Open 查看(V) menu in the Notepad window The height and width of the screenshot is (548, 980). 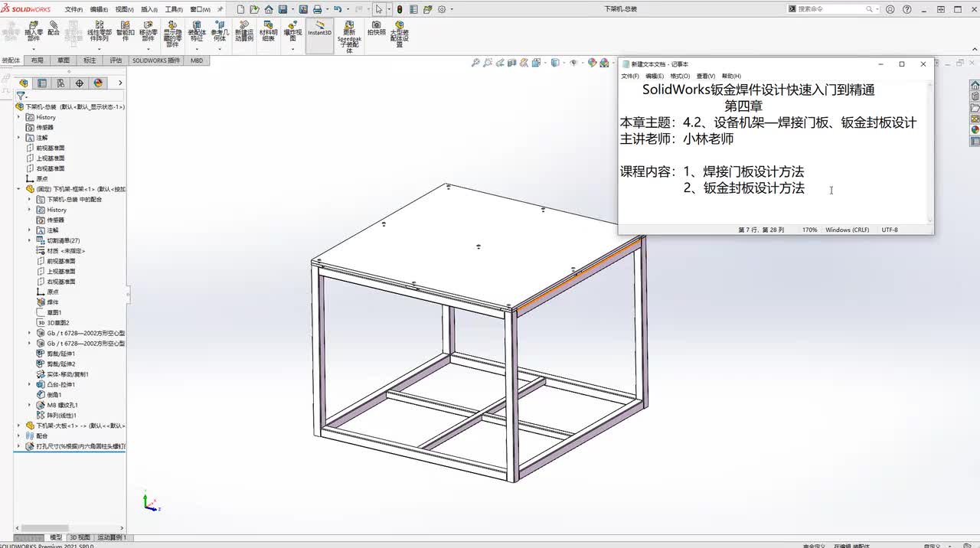pos(706,77)
